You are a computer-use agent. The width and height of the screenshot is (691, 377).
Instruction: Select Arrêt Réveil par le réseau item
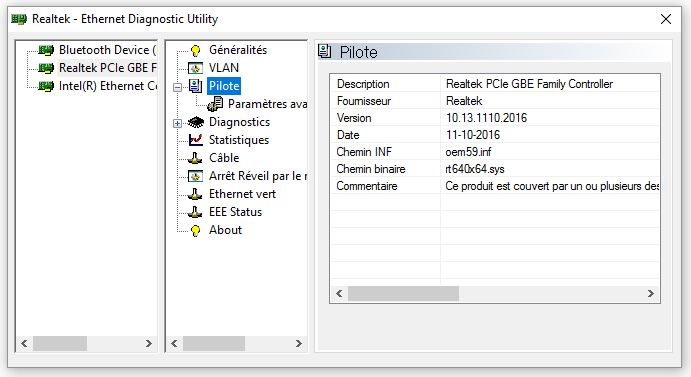(x=257, y=176)
